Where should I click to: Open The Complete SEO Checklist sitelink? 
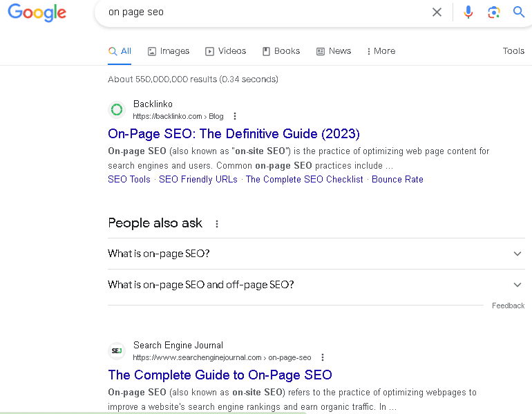coord(304,179)
